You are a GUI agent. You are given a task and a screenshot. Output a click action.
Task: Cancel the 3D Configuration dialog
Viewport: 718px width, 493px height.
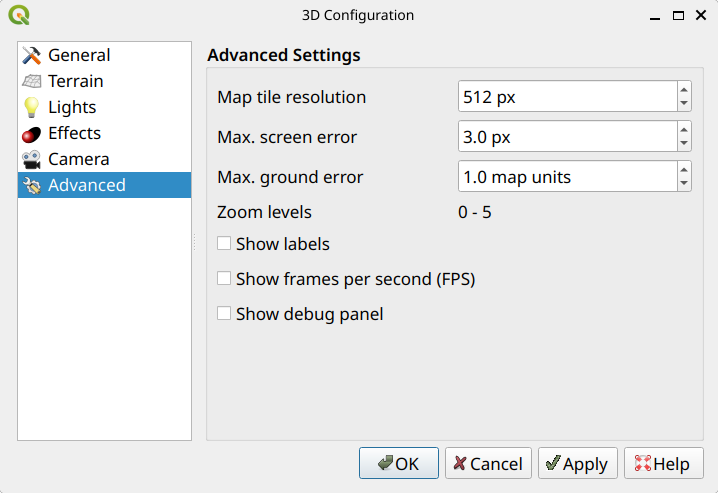[x=488, y=463]
